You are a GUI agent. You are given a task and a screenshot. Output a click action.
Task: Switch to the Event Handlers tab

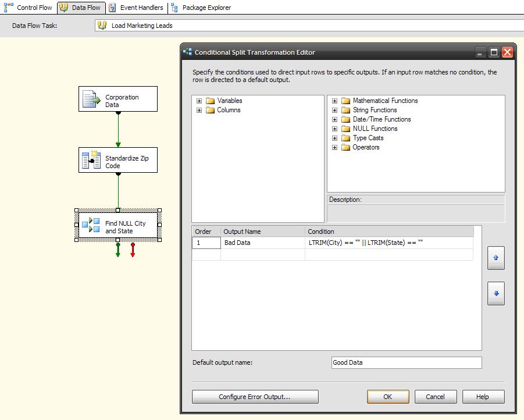point(136,8)
